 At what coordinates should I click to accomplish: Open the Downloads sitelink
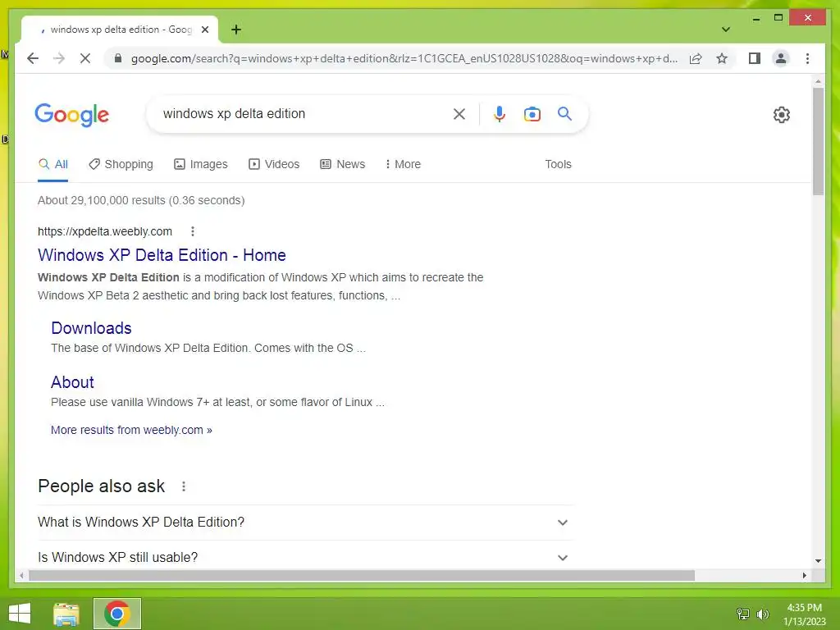tap(91, 328)
